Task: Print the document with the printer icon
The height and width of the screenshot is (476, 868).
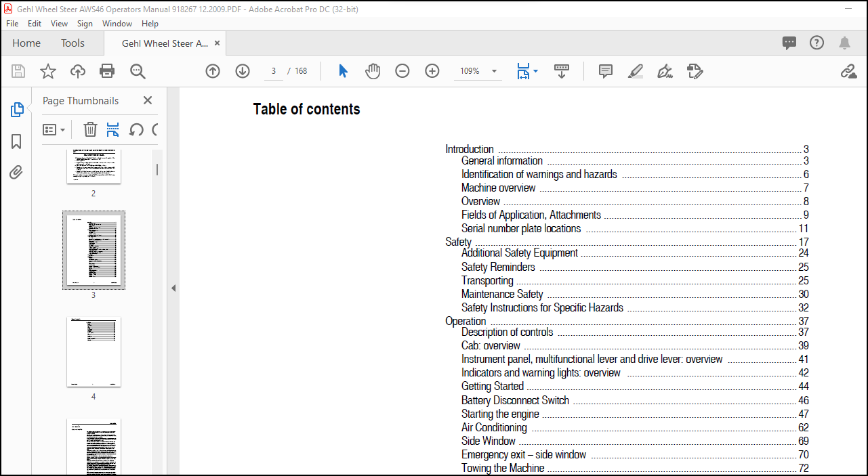Action: pos(107,71)
